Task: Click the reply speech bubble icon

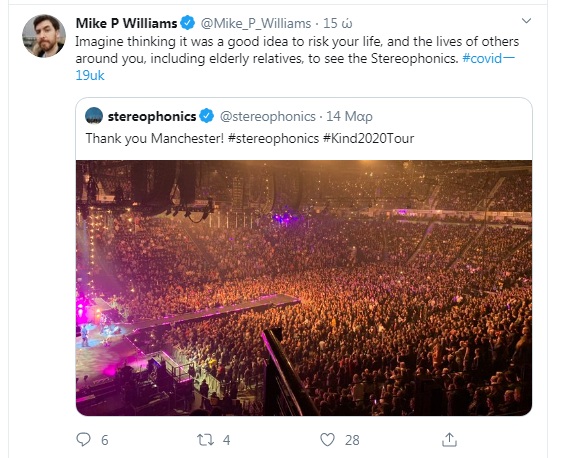Action: (83, 439)
